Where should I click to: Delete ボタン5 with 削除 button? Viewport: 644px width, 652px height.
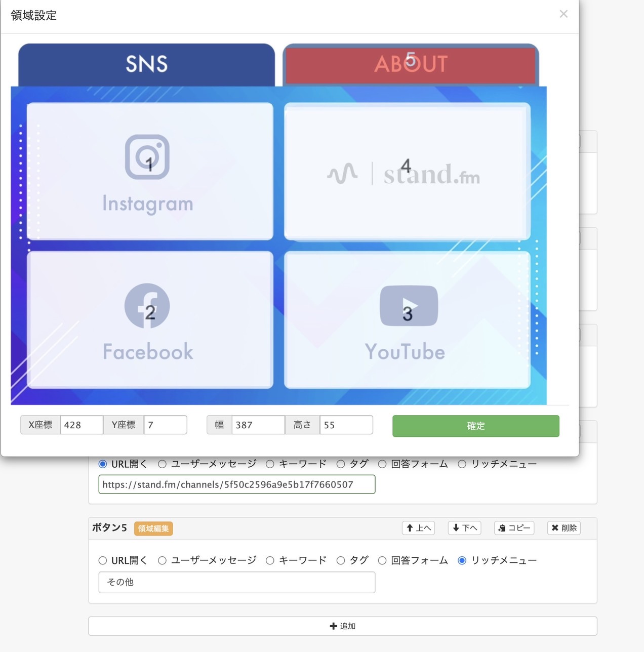(x=564, y=528)
